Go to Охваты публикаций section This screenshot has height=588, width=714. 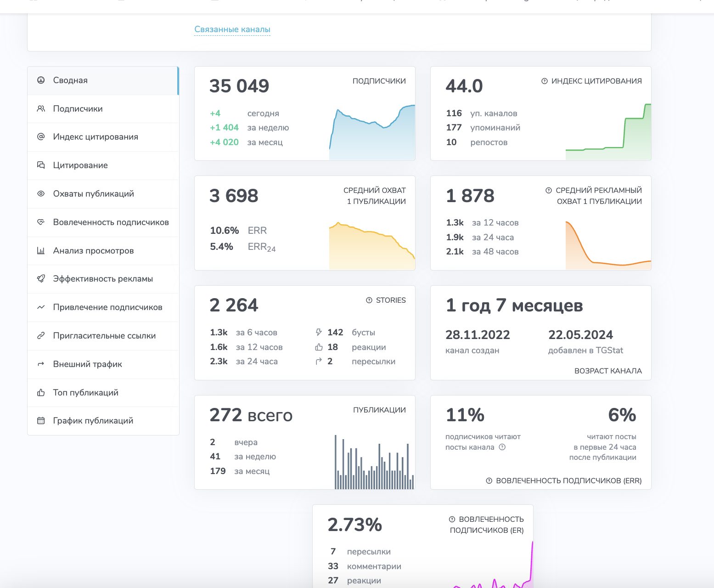103,194
